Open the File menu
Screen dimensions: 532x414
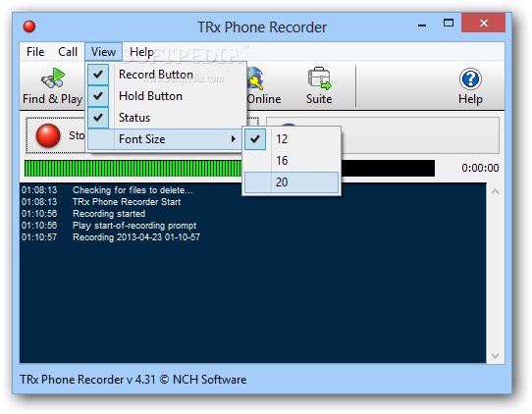35,52
